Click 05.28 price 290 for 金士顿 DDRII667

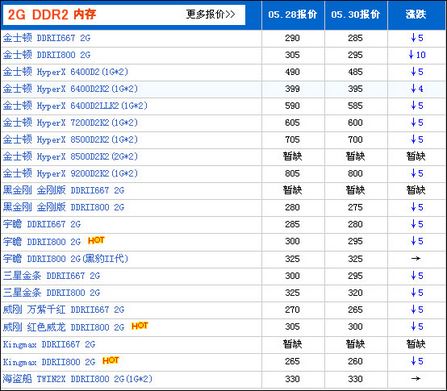[292, 38]
